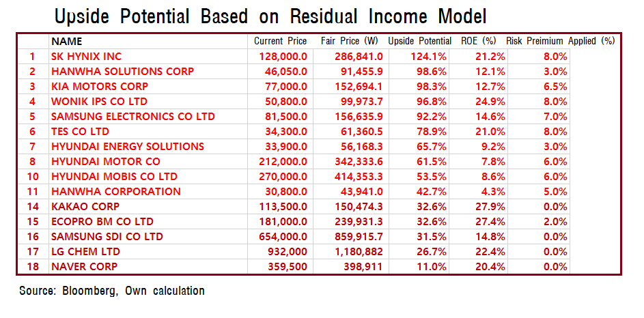Select fair price 91,455.9
This screenshot has width=644, height=318.
click(x=362, y=72)
